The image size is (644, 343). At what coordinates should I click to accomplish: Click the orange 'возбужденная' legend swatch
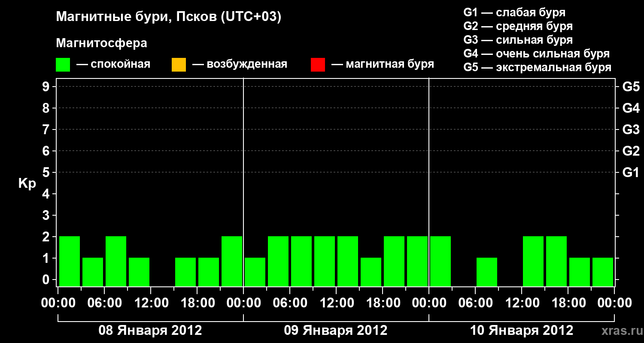tap(179, 65)
